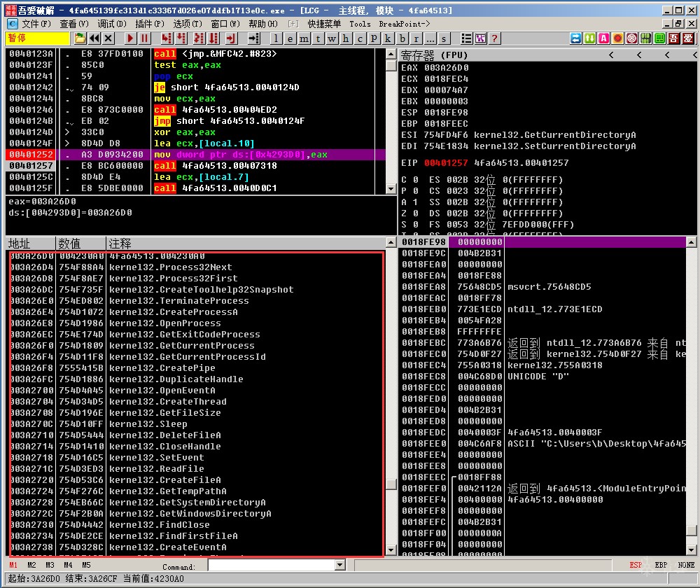
Task: Open the 查看(V) menu
Action: coord(74,24)
